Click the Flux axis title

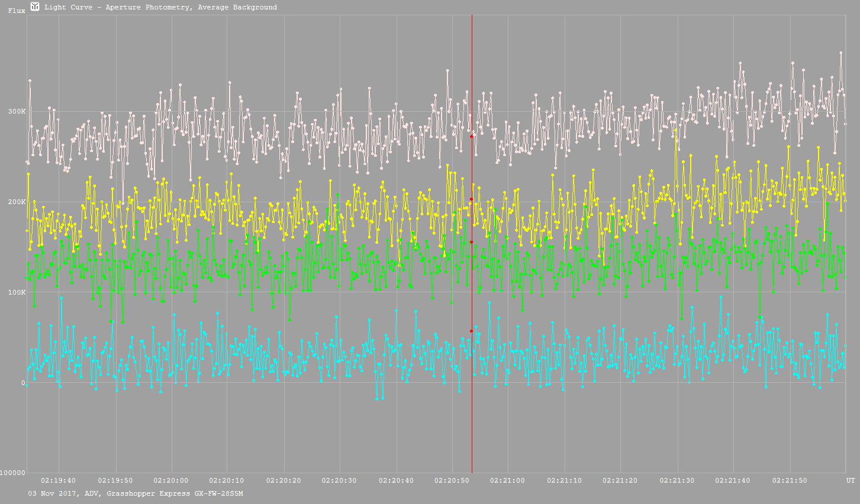(17, 11)
